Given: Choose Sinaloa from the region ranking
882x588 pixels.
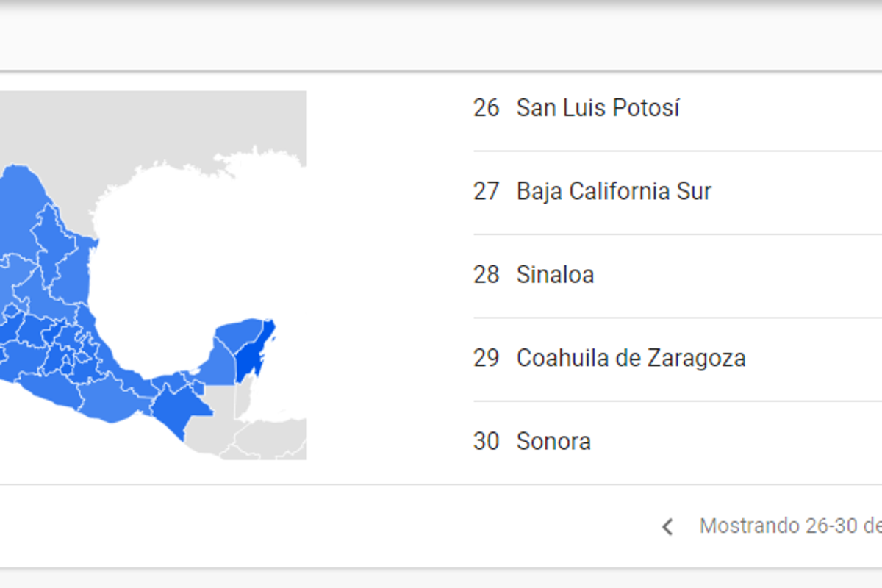Looking at the screenshot, I should click(x=555, y=275).
